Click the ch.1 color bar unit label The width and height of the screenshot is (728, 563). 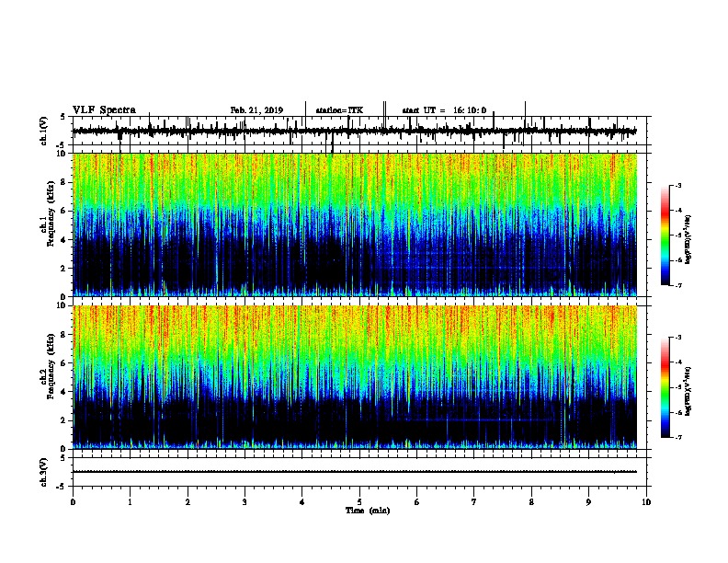(x=688, y=239)
